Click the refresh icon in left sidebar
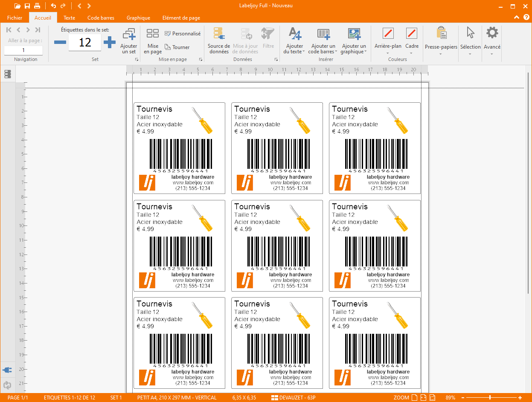This screenshot has height=402, width=532. [x=7, y=385]
